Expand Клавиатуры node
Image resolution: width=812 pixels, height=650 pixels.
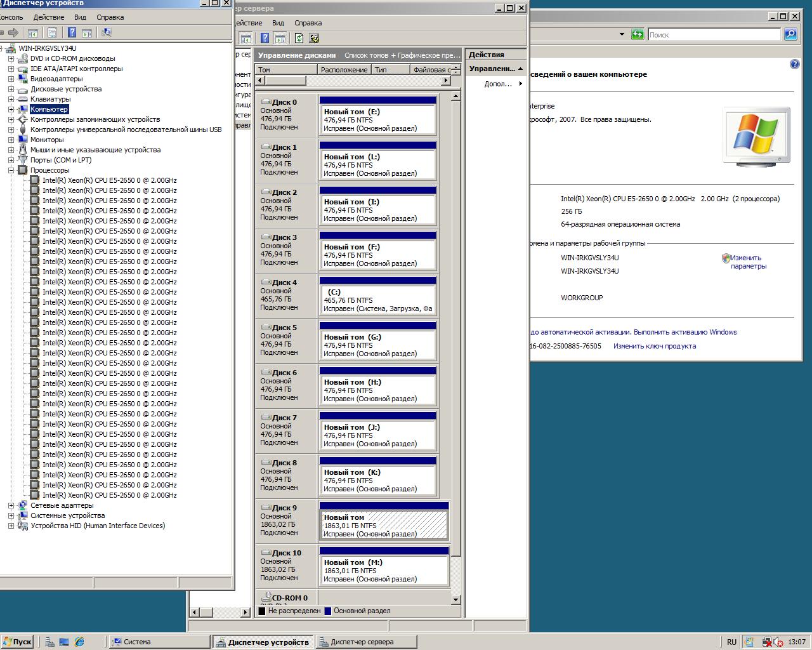pyautogui.click(x=11, y=99)
